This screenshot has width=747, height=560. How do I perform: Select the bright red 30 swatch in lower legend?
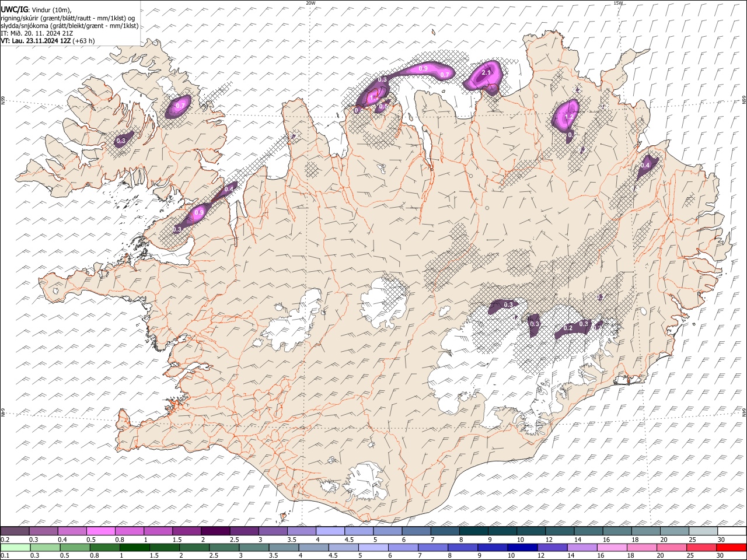(x=731, y=547)
